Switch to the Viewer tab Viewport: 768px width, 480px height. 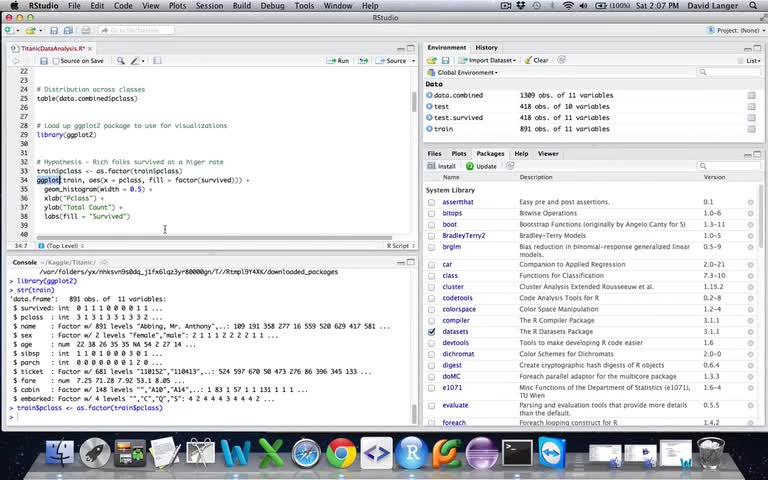click(548, 154)
